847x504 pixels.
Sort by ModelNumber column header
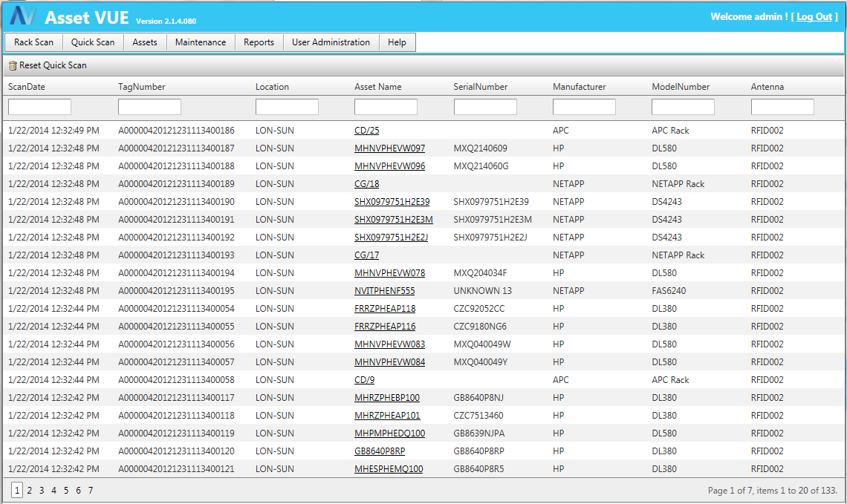[681, 86]
